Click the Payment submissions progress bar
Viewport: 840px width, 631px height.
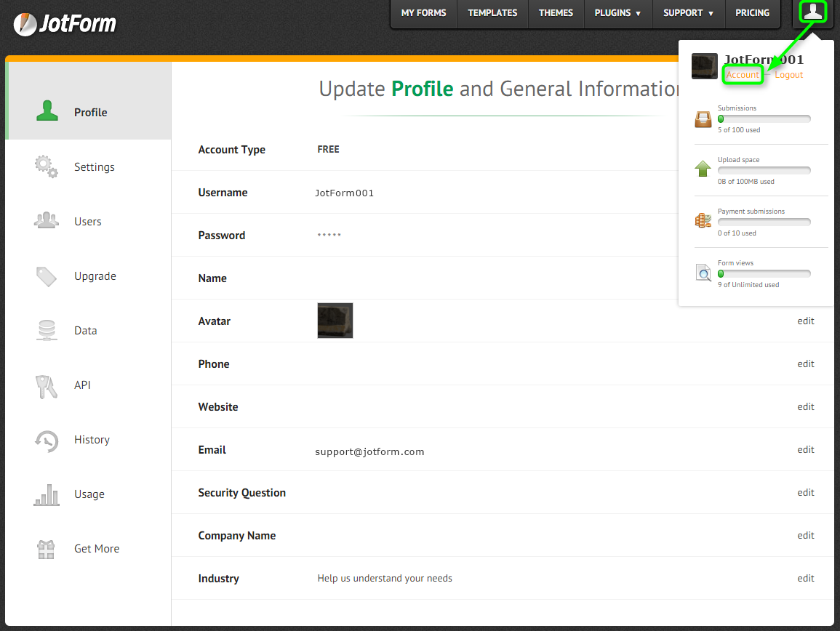pos(764,222)
